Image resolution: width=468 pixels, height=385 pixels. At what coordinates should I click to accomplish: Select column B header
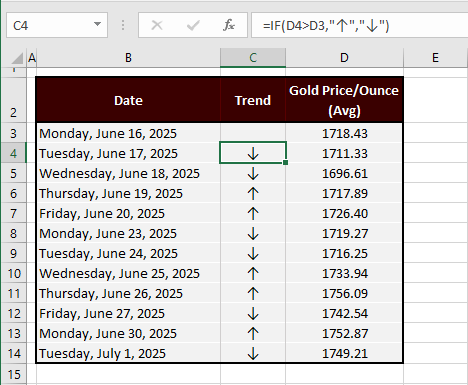point(128,58)
